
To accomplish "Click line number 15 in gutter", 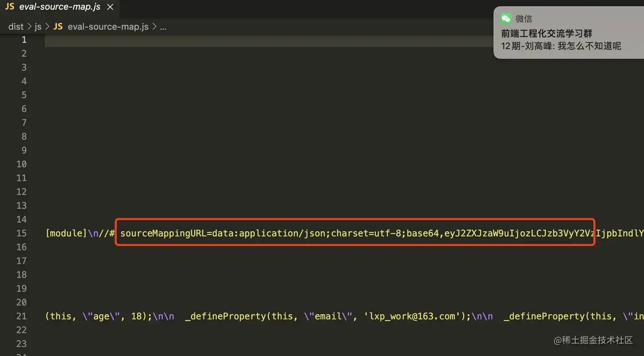I will click(21, 233).
